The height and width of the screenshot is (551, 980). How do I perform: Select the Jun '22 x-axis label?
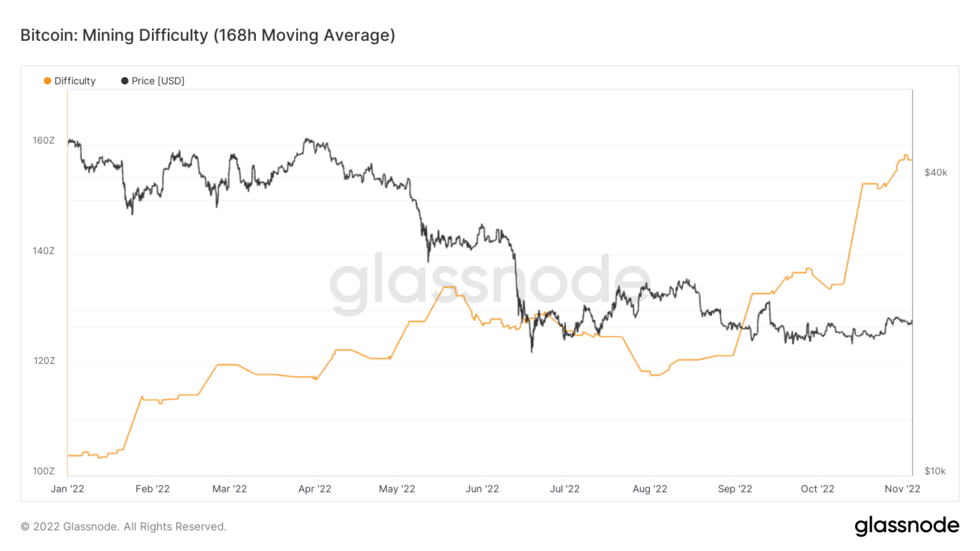coord(482,489)
